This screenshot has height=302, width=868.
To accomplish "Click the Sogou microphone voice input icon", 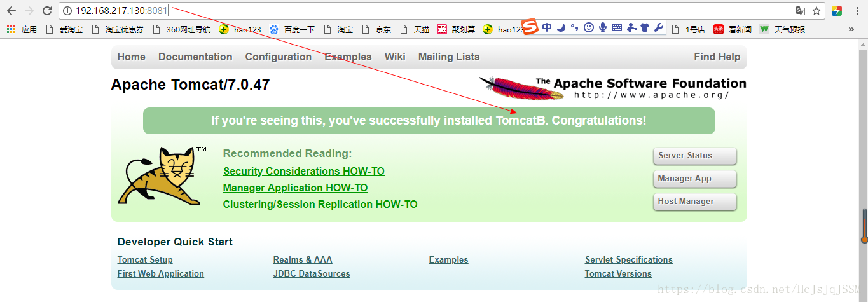I will pos(603,27).
